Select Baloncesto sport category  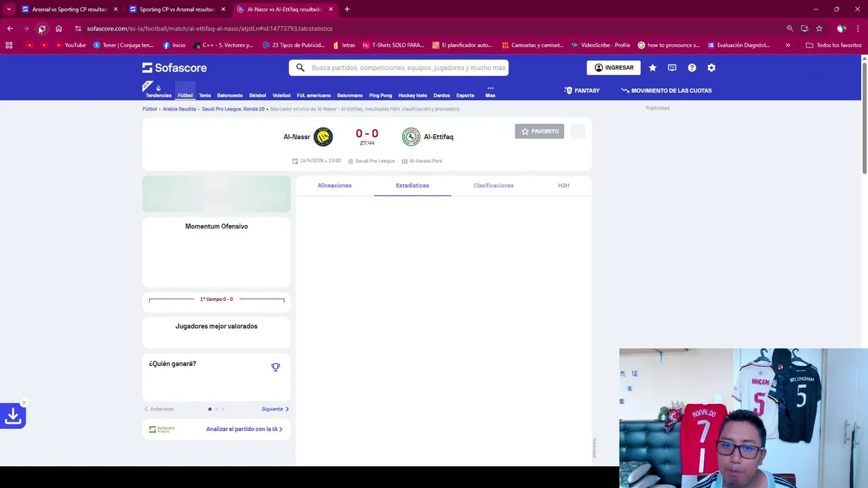(230, 96)
